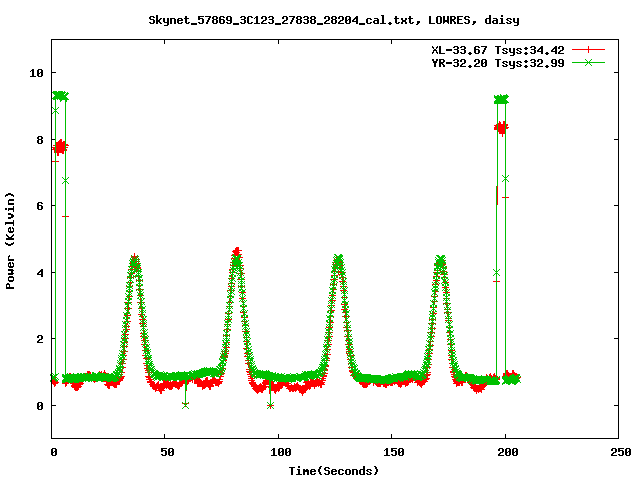Viewport: 640px width, 480px height.
Task: Click the first peak near 36 seconds
Action: point(134,260)
